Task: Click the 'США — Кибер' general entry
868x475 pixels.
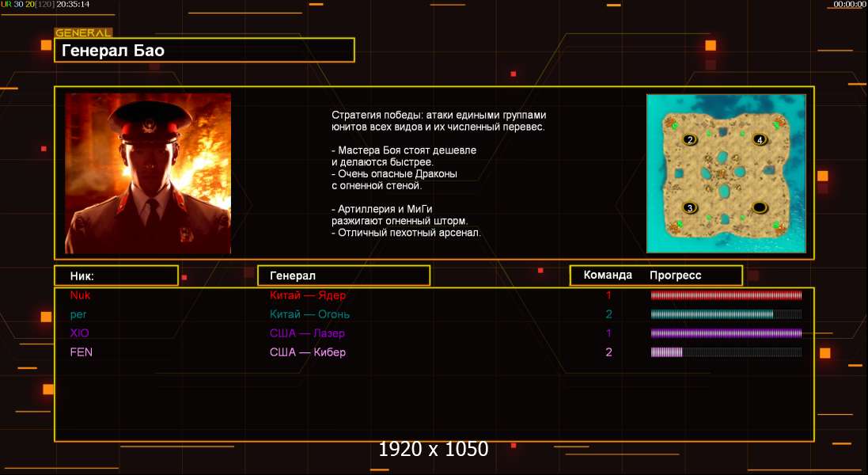Action: pyautogui.click(x=308, y=352)
